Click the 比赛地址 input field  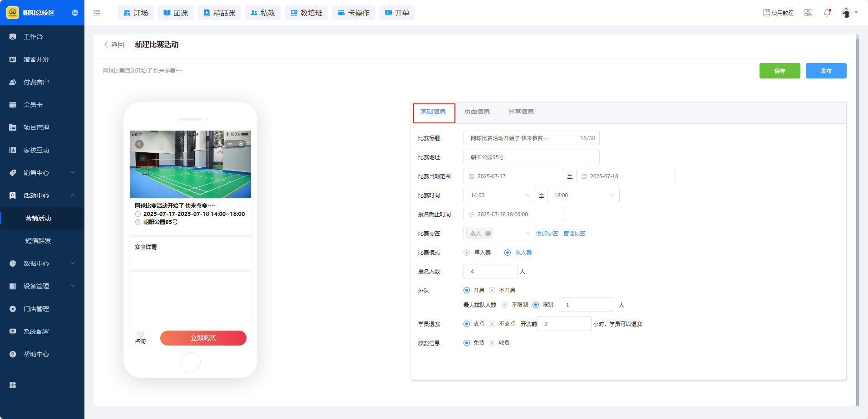click(x=531, y=157)
